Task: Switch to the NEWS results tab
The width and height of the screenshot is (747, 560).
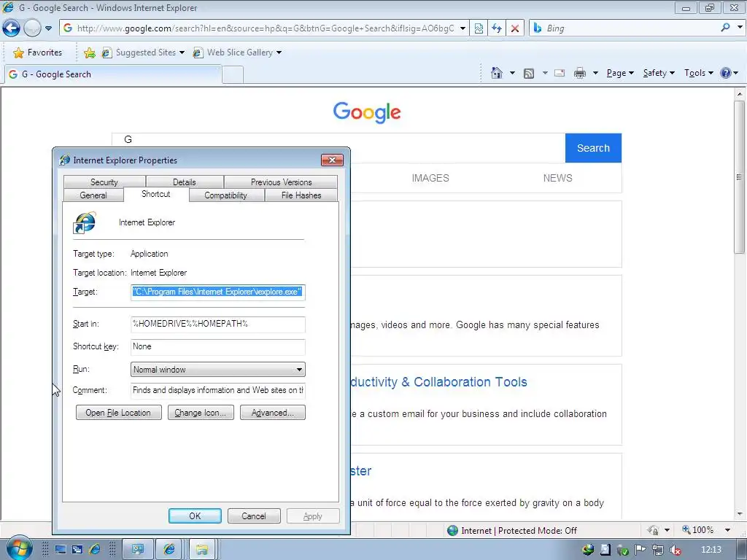Action: click(557, 178)
